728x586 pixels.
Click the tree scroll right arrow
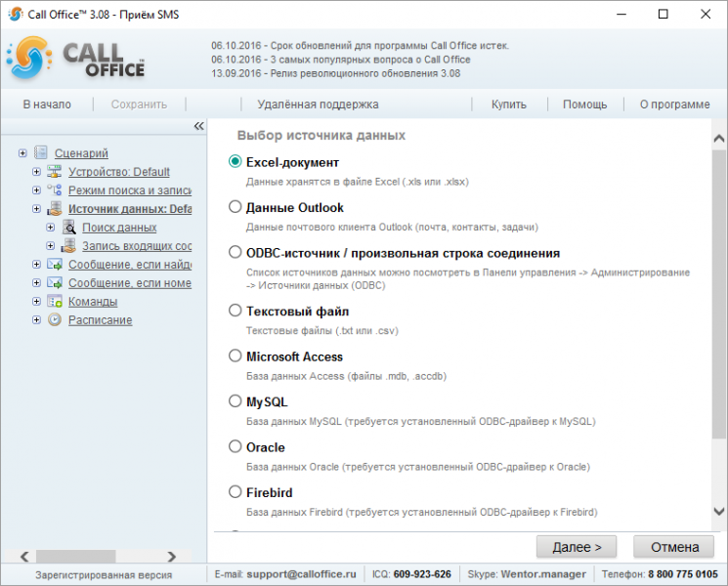(172, 556)
